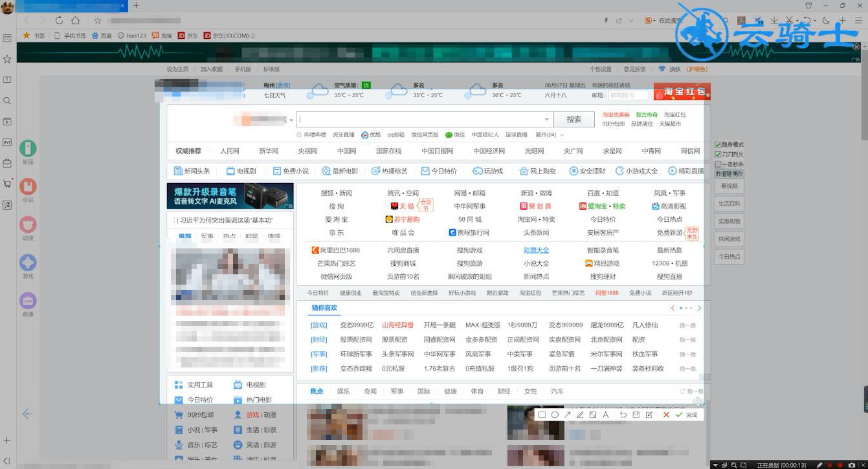Select the 焦点 news tab

tap(317, 391)
